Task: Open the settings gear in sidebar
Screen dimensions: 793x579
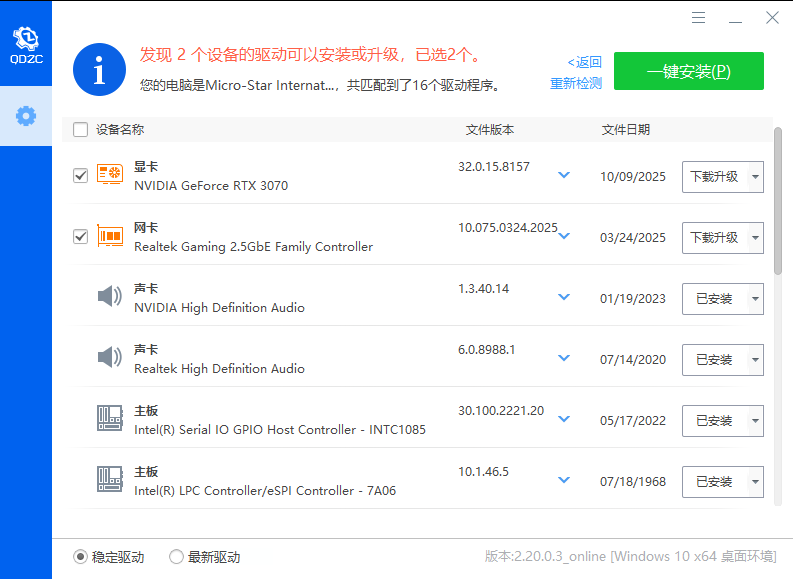Action: pyautogui.click(x=26, y=116)
